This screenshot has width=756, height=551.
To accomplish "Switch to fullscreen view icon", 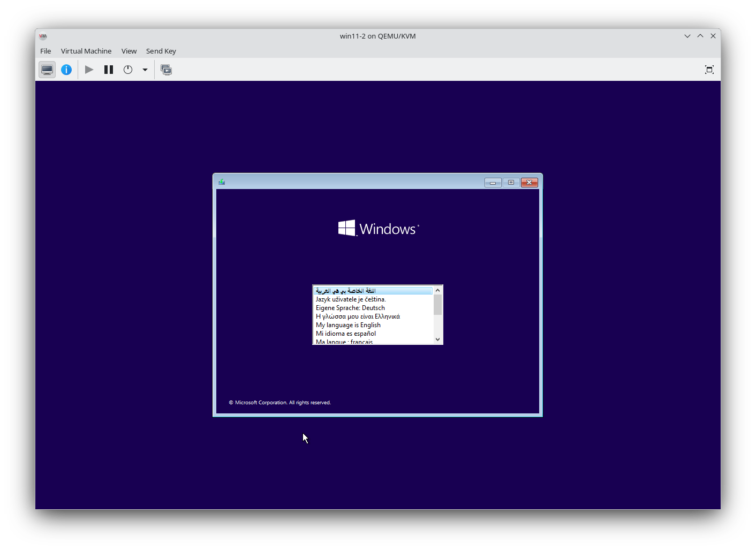I will click(709, 70).
